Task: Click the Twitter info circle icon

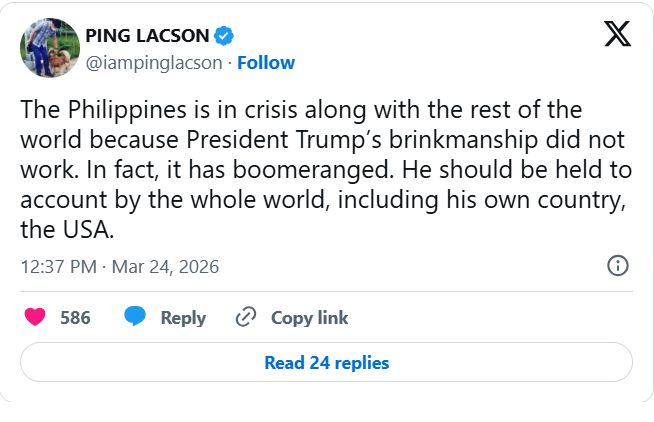Action: (618, 265)
